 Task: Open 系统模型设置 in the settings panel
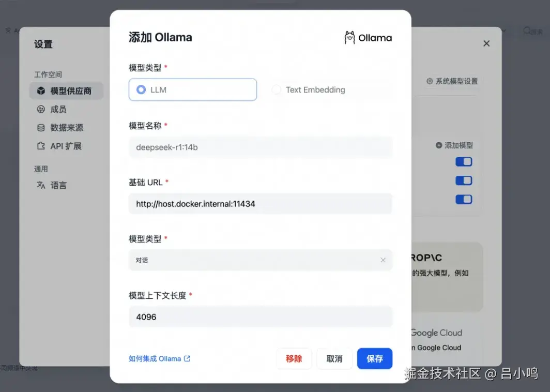(452, 81)
